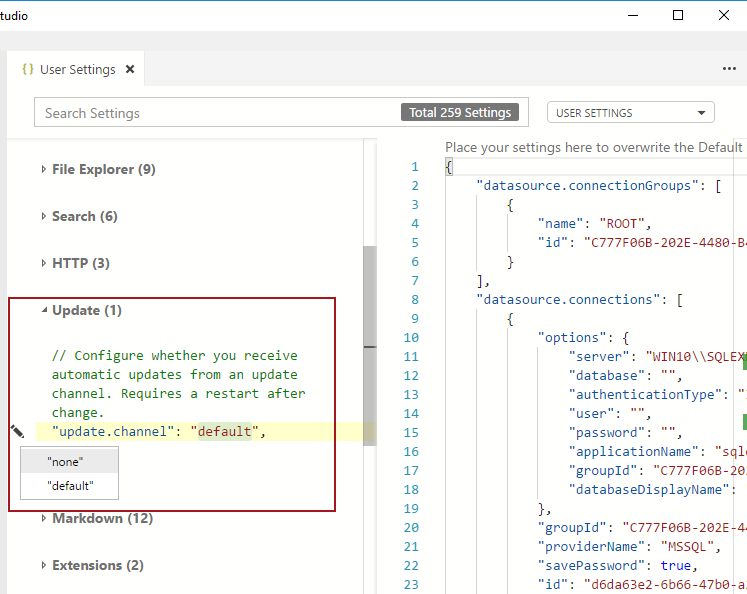
Task: Open the USER SETTINGS scope dropdown
Action: pos(630,113)
